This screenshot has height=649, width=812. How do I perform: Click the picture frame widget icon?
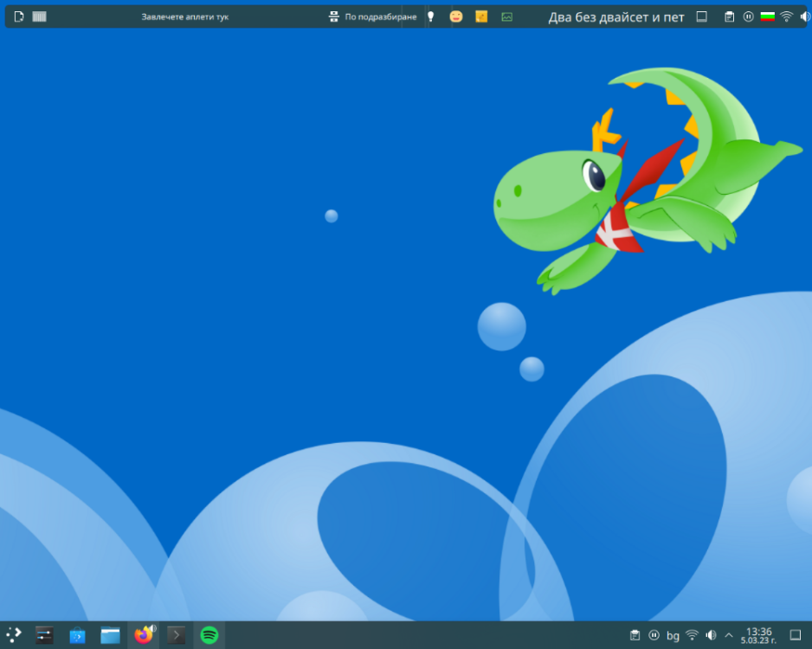507,17
